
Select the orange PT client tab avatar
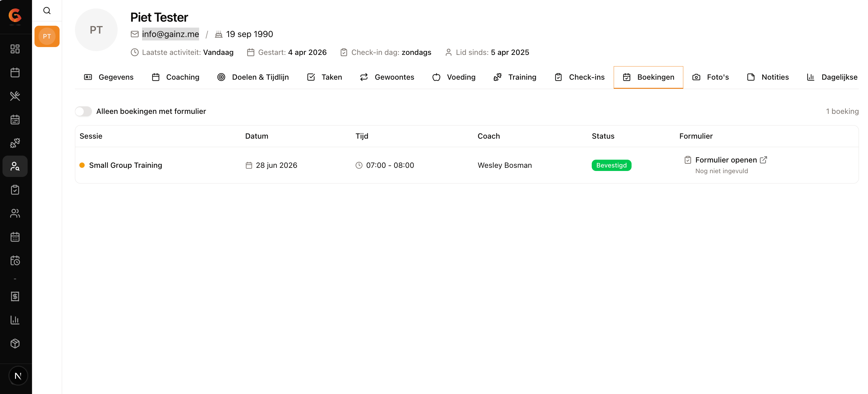point(47,36)
